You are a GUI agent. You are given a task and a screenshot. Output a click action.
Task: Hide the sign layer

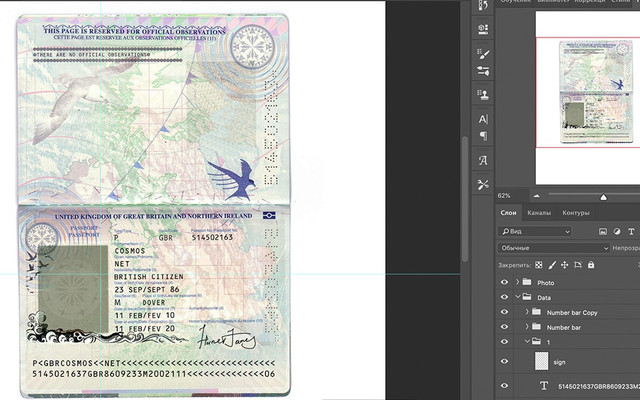pos(504,361)
